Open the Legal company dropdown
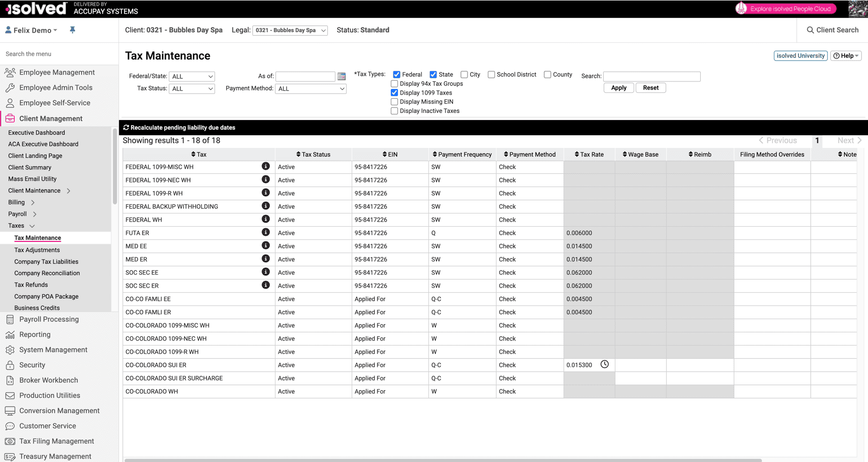 click(290, 30)
